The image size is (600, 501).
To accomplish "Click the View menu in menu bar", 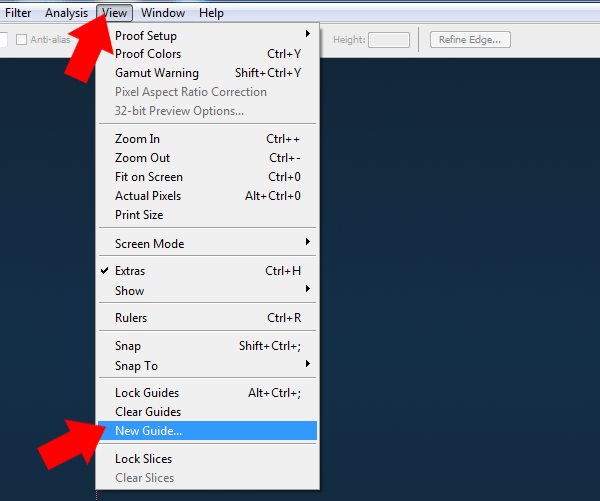I will (114, 13).
